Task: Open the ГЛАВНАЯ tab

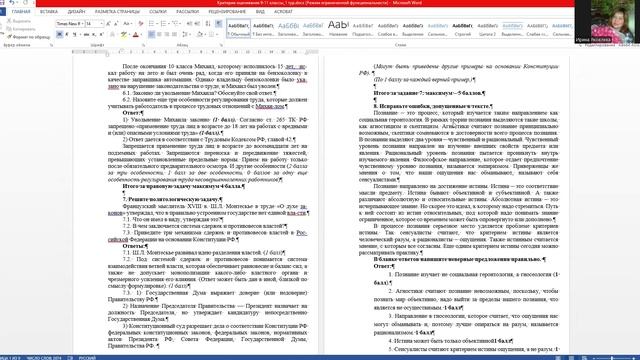Action: pos(21,11)
